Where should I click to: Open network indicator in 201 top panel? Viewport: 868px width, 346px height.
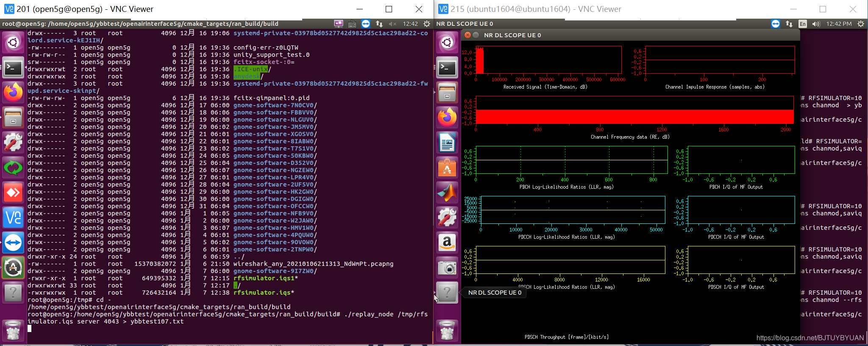pos(379,24)
